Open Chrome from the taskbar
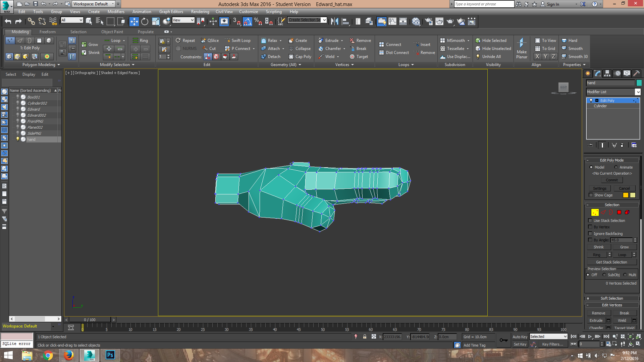 [x=48, y=355]
